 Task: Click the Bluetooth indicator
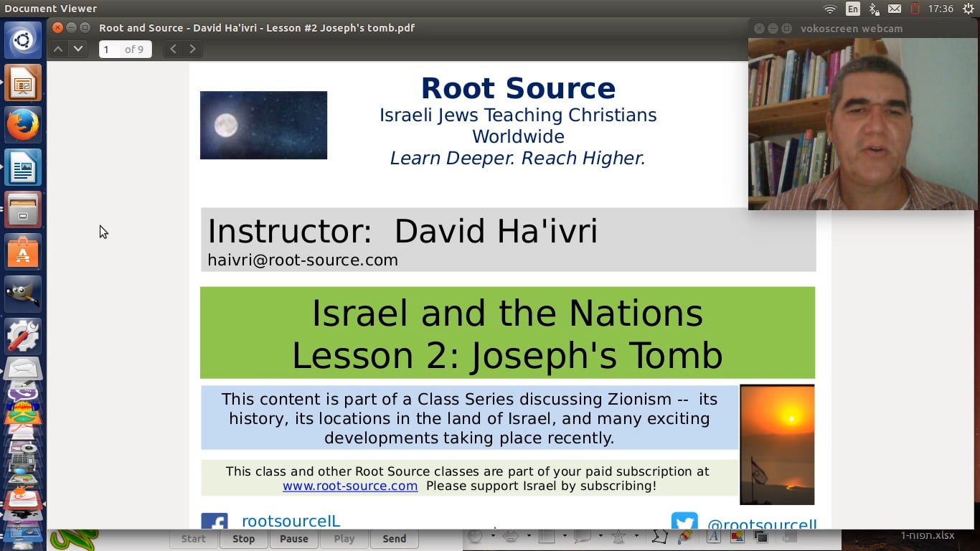pyautogui.click(x=874, y=9)
